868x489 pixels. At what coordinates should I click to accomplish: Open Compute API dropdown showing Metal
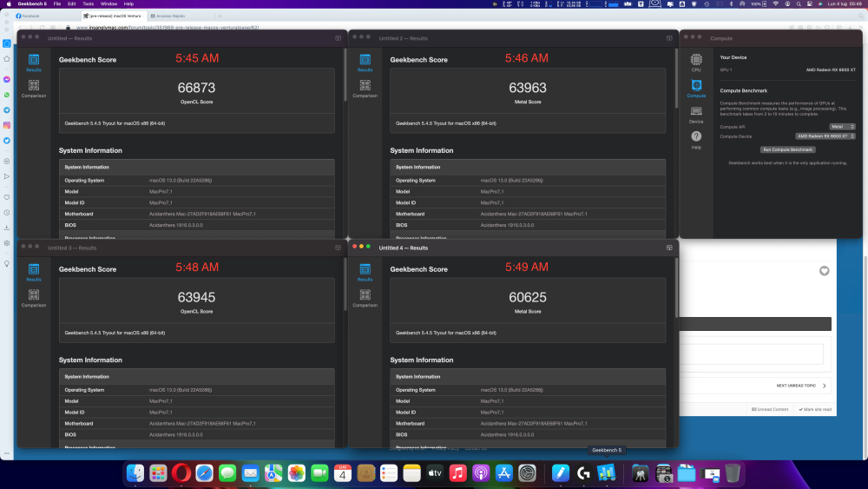(x=842, y=127)
